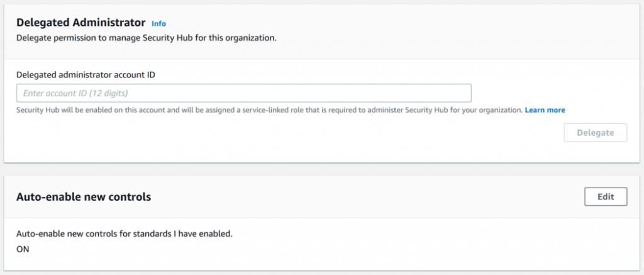Click Edit for Auto-enable new controls
Viewport: 644px width, 275px height.
606,196
